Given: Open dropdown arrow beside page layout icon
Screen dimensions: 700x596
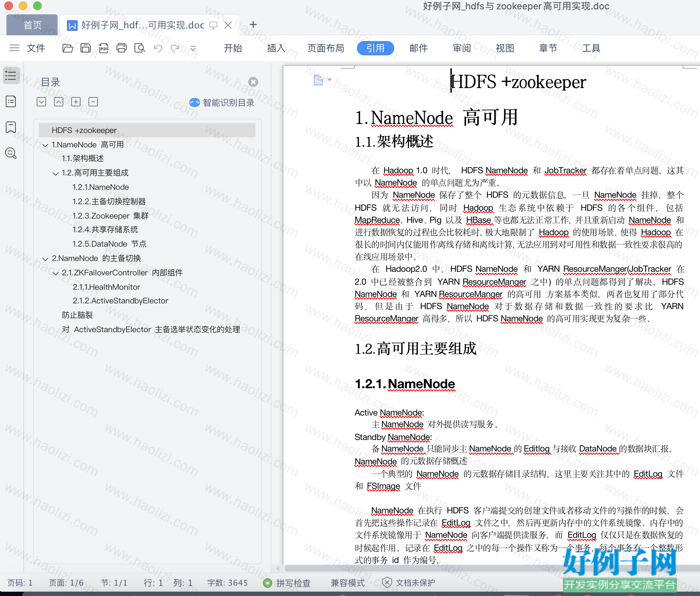Looking at the screenshot, I should (x=329, y=79).
